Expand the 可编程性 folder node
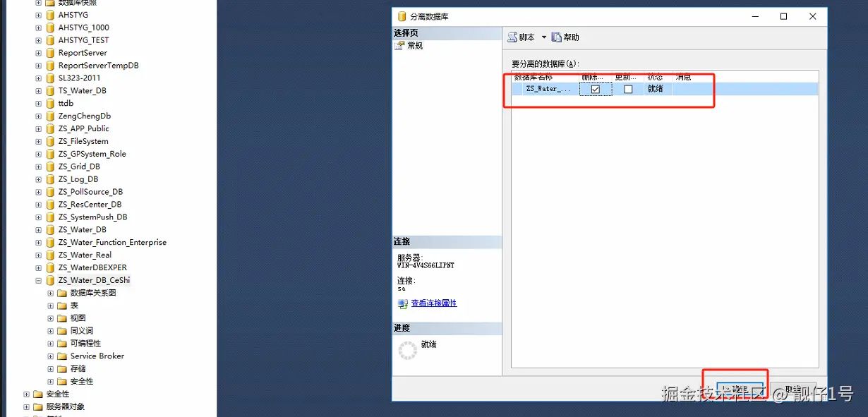 51,344
